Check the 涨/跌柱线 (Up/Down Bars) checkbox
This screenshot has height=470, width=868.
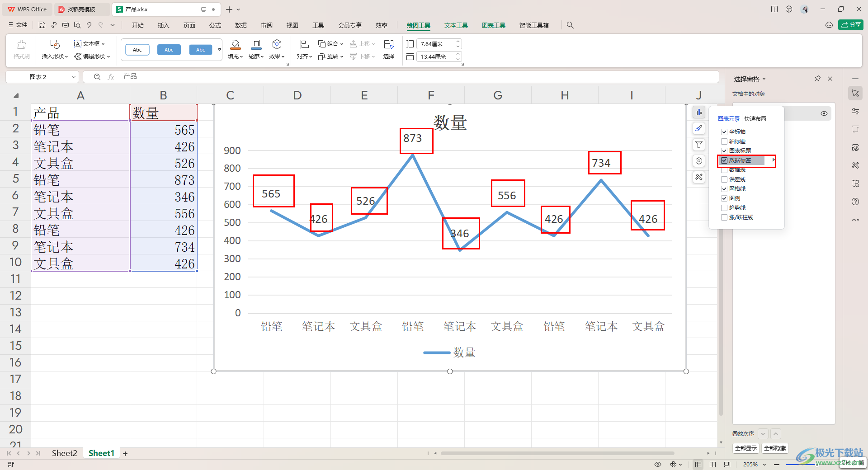point(724,217)
